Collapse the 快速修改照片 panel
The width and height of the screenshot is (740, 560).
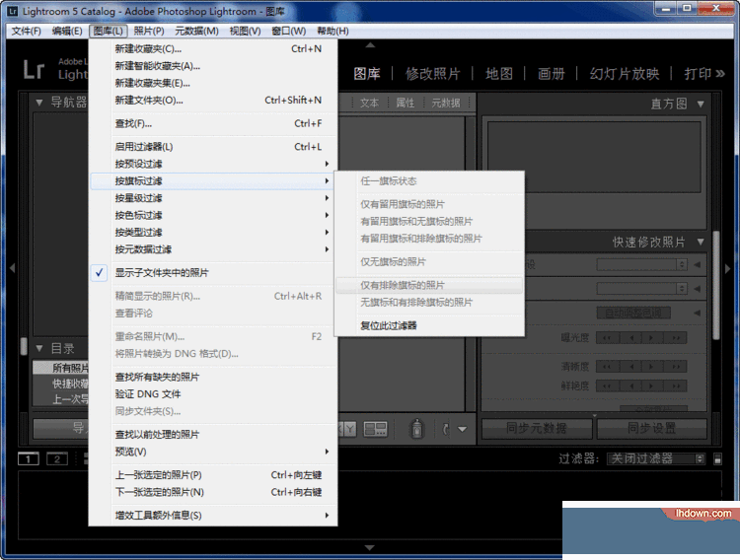(x=701, y=242)
